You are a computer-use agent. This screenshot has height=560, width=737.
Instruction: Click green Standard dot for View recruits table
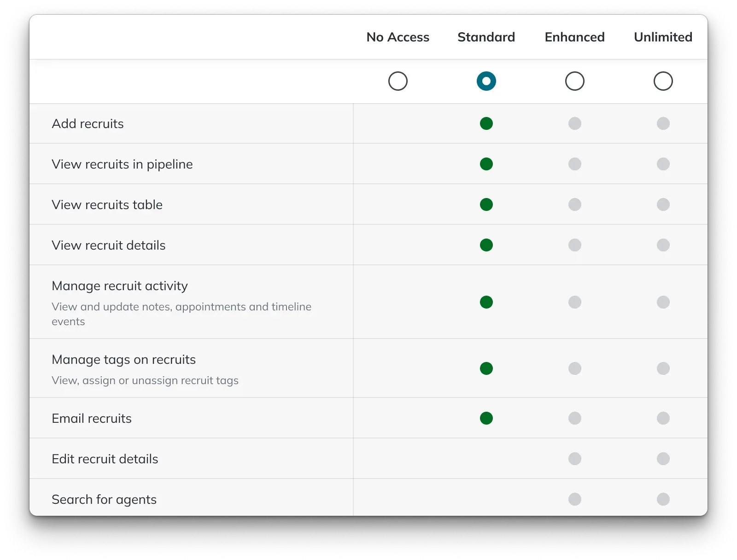click(486, 204)
